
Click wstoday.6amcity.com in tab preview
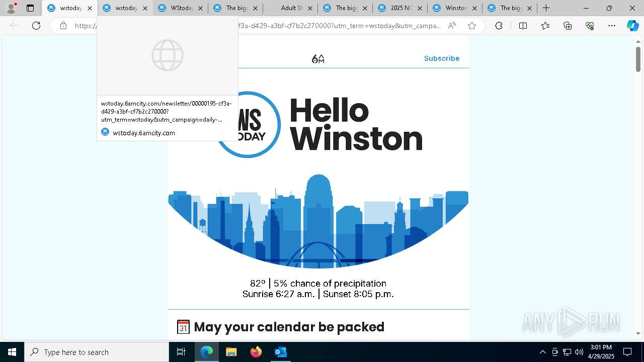[144, 133]
